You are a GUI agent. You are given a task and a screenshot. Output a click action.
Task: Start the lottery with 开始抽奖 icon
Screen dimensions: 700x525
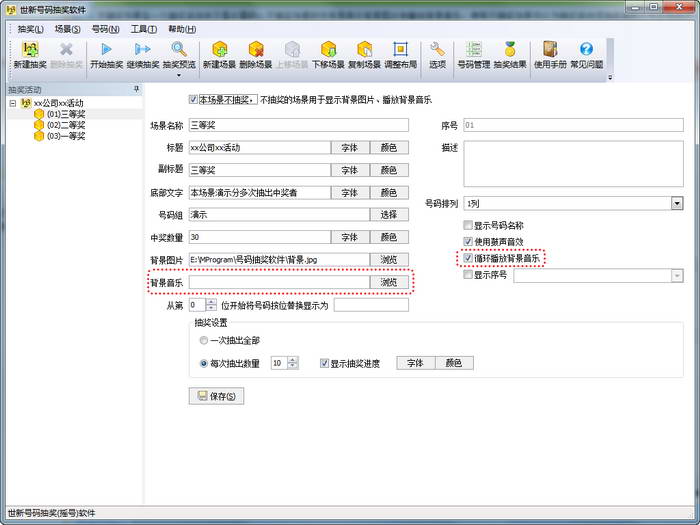[106, 54]
